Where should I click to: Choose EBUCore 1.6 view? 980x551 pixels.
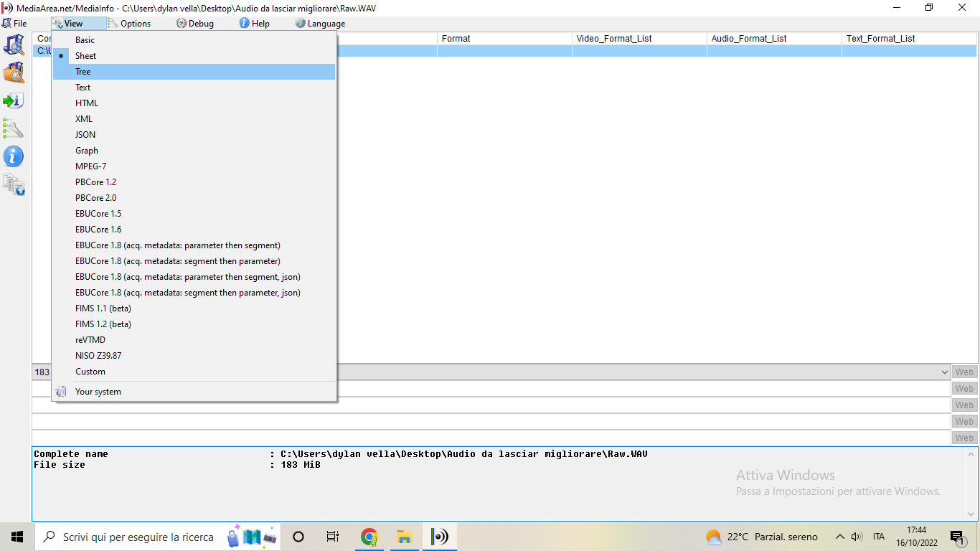[x=194, y=230]
